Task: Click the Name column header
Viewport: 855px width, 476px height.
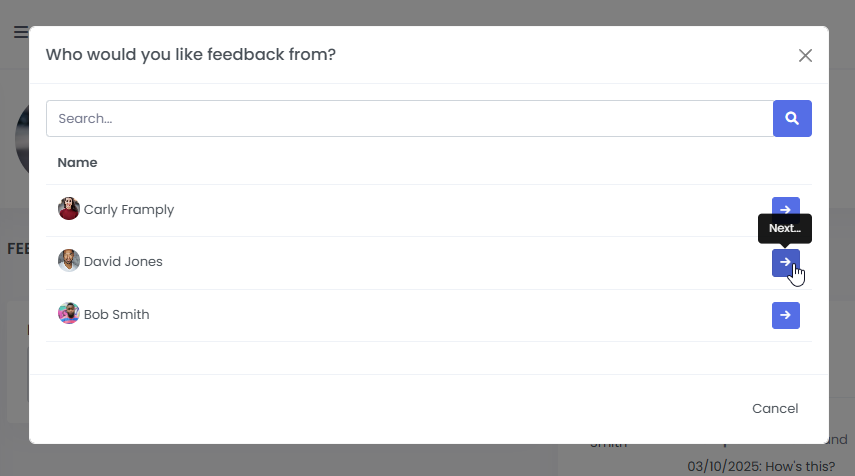Action: [77, 162]
